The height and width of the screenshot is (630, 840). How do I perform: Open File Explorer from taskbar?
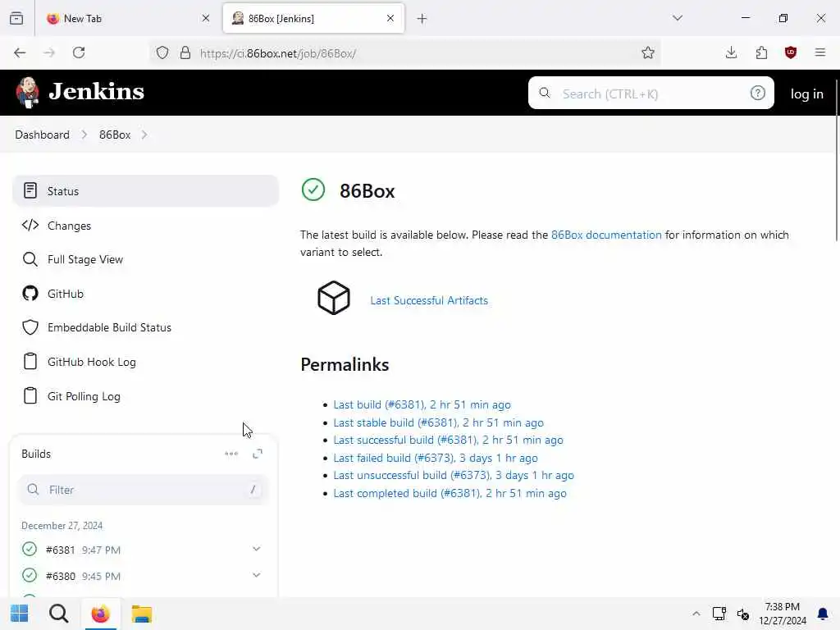point(142,614)
